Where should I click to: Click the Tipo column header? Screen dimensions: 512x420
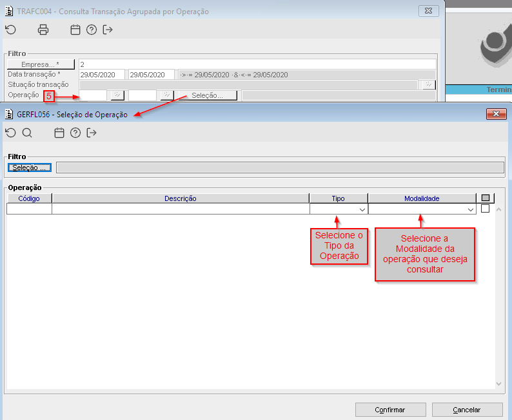[339, 198]
